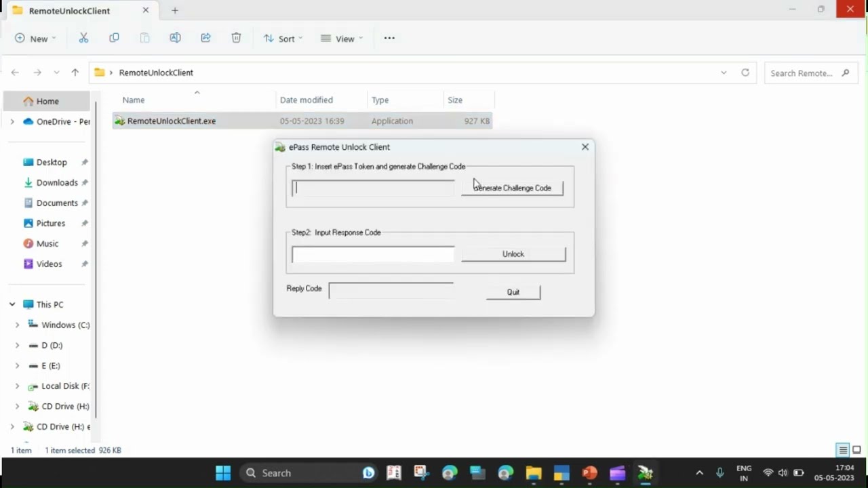
Task: Click microphone icon in system tray
Action: [720, 472]
